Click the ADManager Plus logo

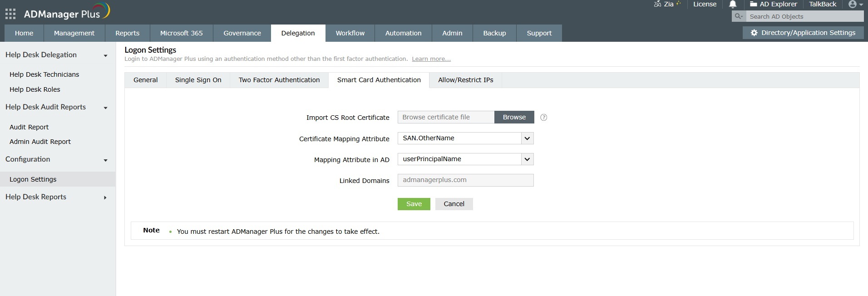[67, 11]
